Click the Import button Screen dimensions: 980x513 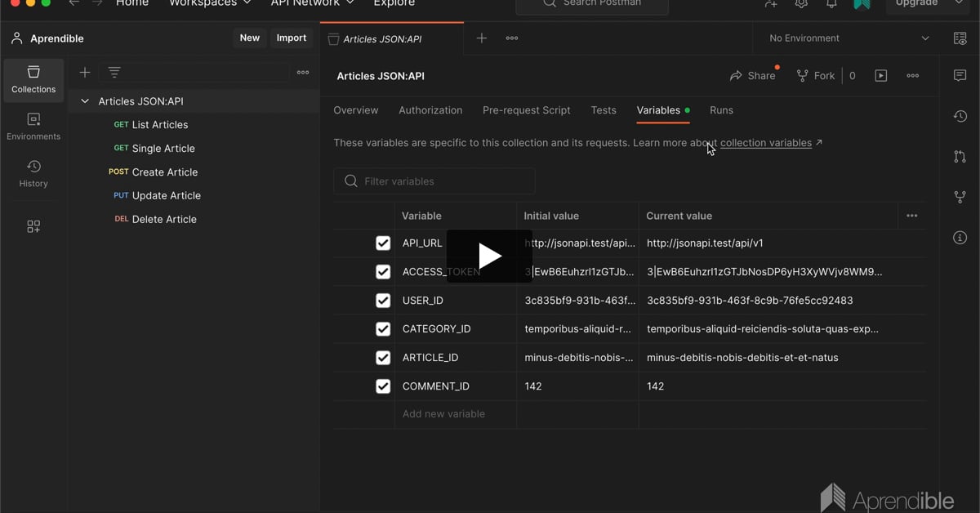pos(292,38)
